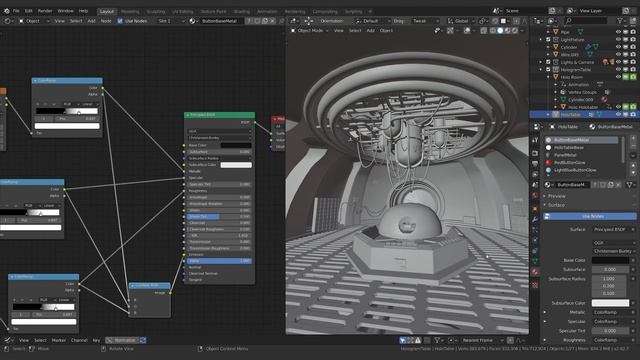Toggle viewport overlays icon
The width and height of the screenshot is (640, 360).
pyautogui.click(x=467, y=31)
